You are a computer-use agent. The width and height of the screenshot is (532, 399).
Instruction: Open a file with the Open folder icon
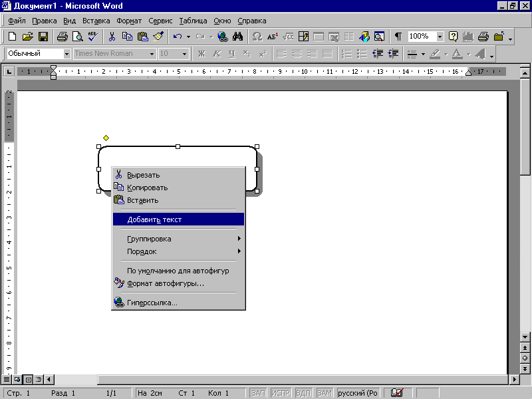(x=28, y=37)
